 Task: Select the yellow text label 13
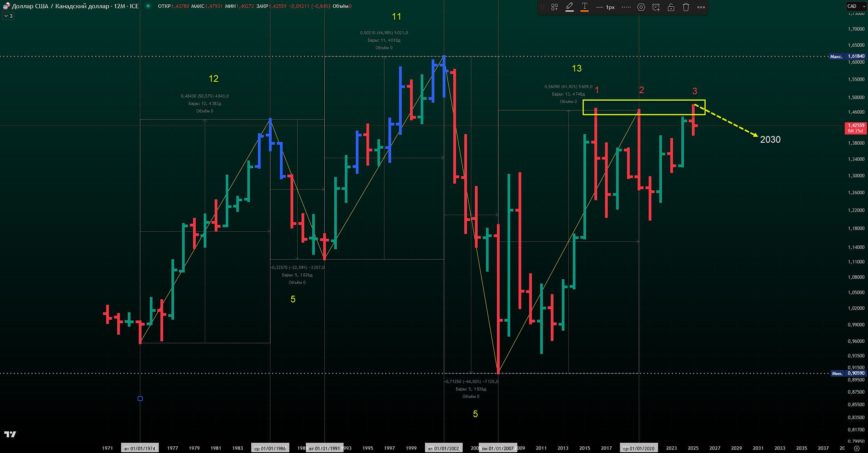pos(577,68)
